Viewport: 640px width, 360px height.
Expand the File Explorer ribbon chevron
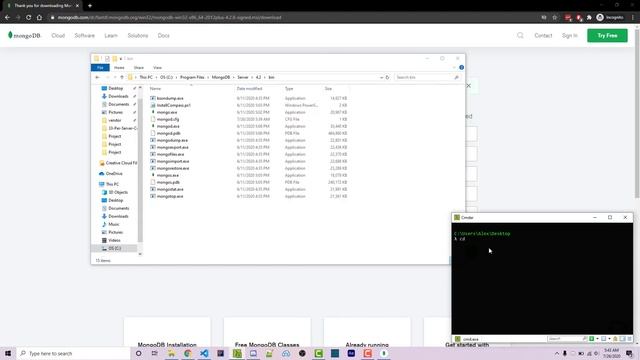pyautogui.click(x=454, y=67)
